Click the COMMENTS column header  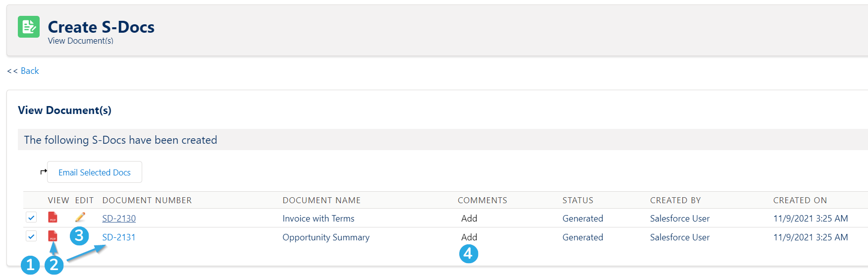(x=483, y=200)
